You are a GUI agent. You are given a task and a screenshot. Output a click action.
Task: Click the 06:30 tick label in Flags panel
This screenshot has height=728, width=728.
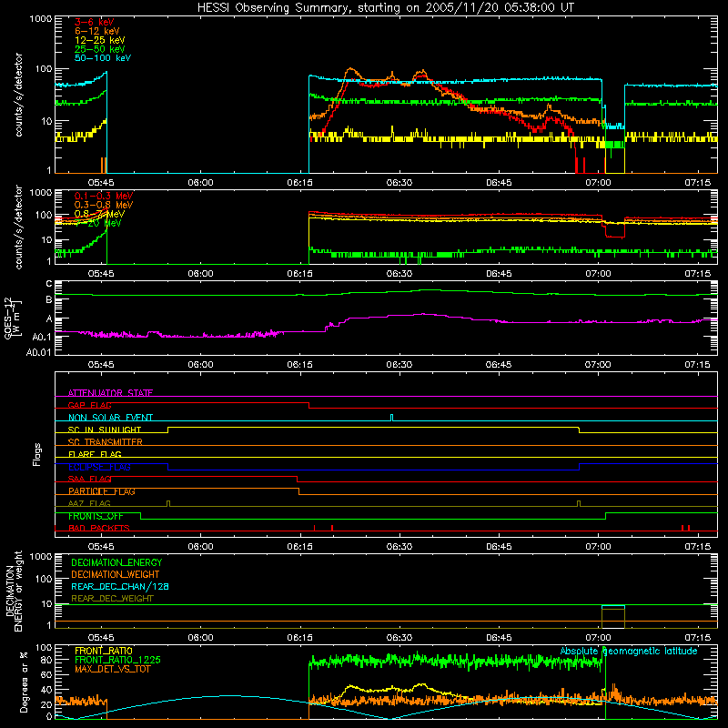tap(399, 547)
